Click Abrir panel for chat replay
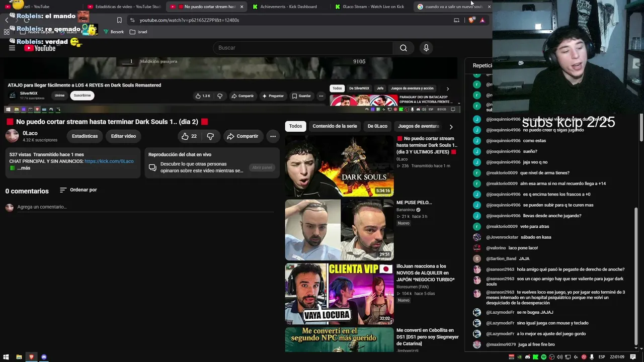This screenshot has width=644, height=362. pyautogui.click(x=262, y=167)
